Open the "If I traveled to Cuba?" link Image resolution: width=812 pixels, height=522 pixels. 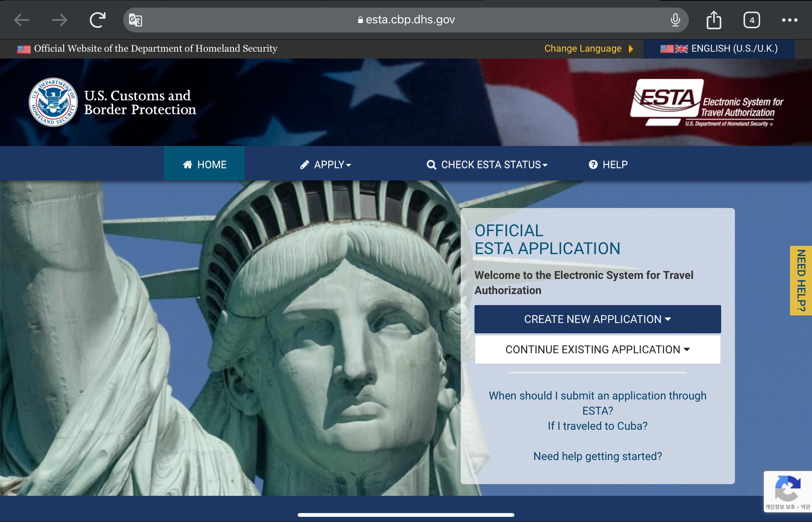click(597, 426)
